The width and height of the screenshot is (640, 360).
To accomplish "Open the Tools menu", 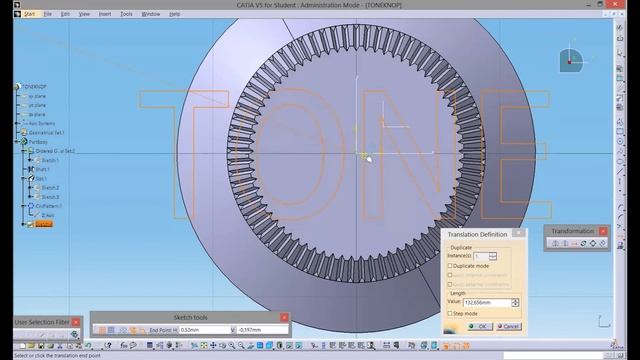I will tap(126, 14).
